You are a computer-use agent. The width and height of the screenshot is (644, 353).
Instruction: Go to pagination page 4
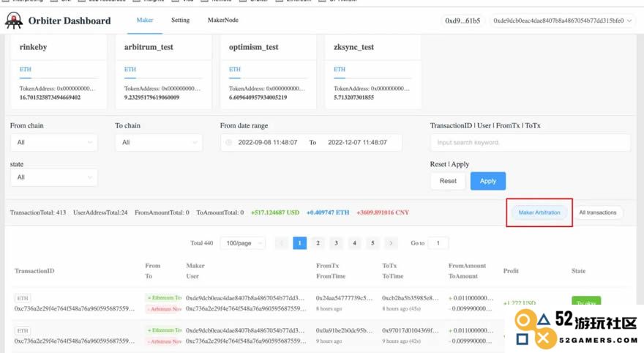pyautogui.click(x=354, y=243)
